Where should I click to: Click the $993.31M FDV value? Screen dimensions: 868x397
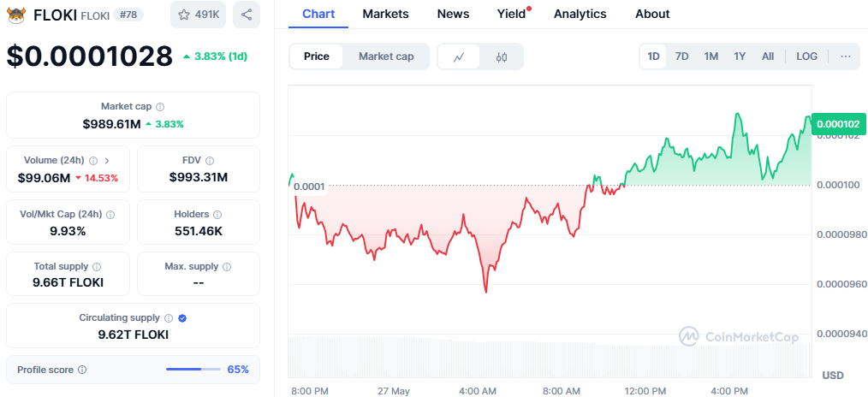tap(199, 177)
